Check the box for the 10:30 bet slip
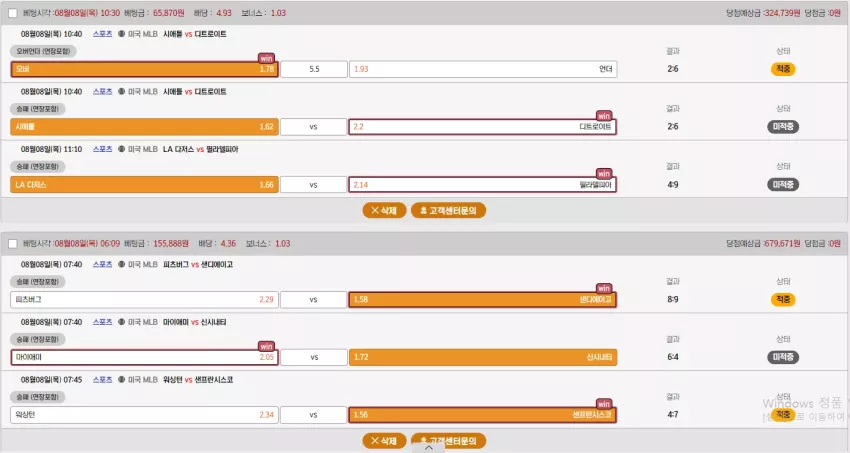The height and width of the screenshot is (453, 850). point(12,13)
